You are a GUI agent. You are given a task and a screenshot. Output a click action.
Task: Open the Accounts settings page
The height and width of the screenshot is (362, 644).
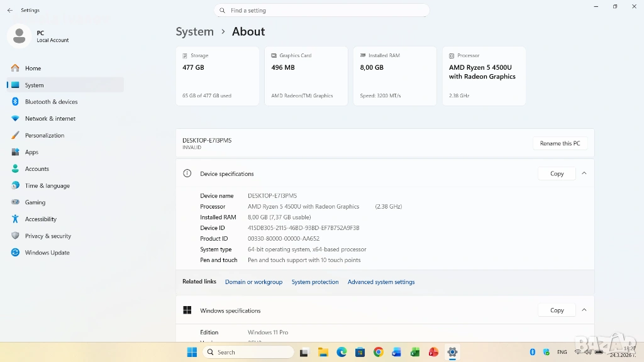click(x=36, y=168)
